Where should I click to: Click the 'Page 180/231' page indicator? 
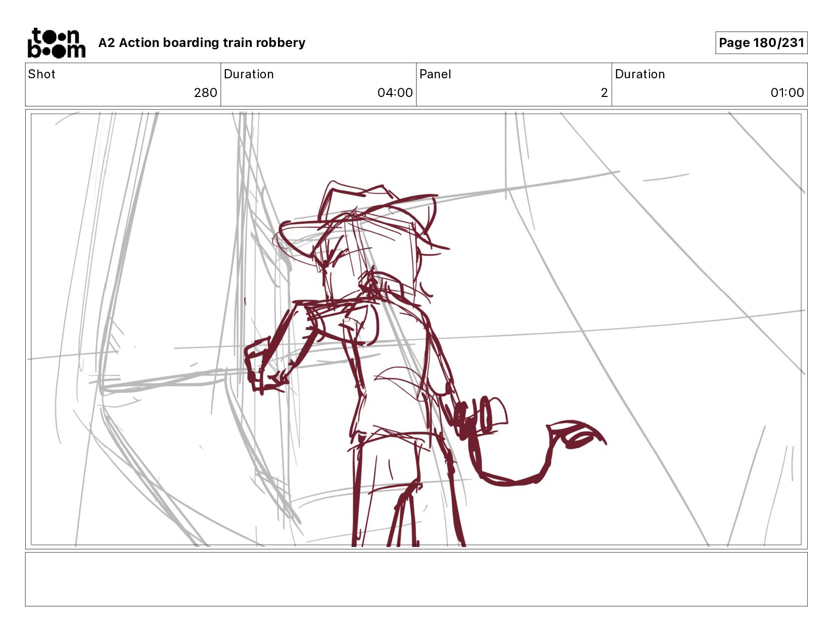[x=761, y=43]
